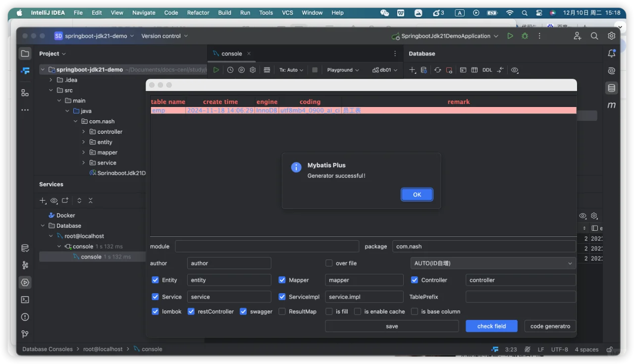Open the Project tool window folder icon
This screenshot has height=364, width=634.
tap(25, 53)
